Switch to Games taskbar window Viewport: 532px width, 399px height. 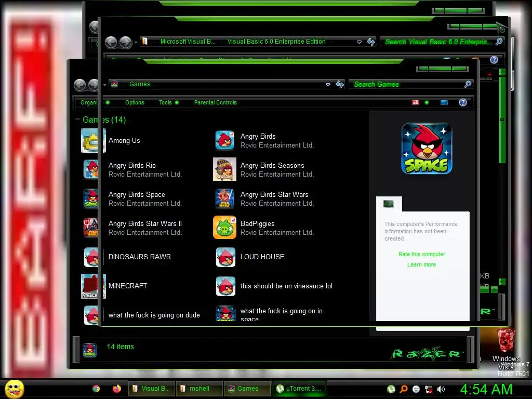point(247,389)
